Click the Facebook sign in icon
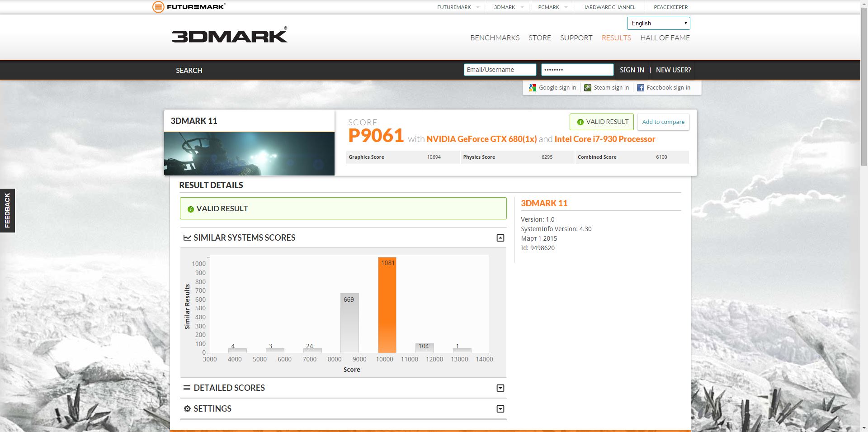The width and height of the screenshot is (868, 432). [x=641, y=88]
